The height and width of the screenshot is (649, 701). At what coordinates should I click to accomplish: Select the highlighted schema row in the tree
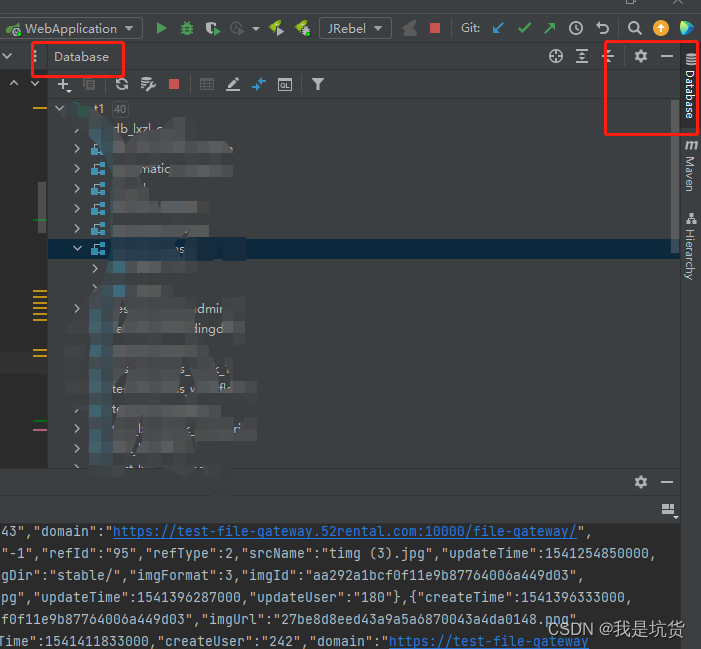363,249
